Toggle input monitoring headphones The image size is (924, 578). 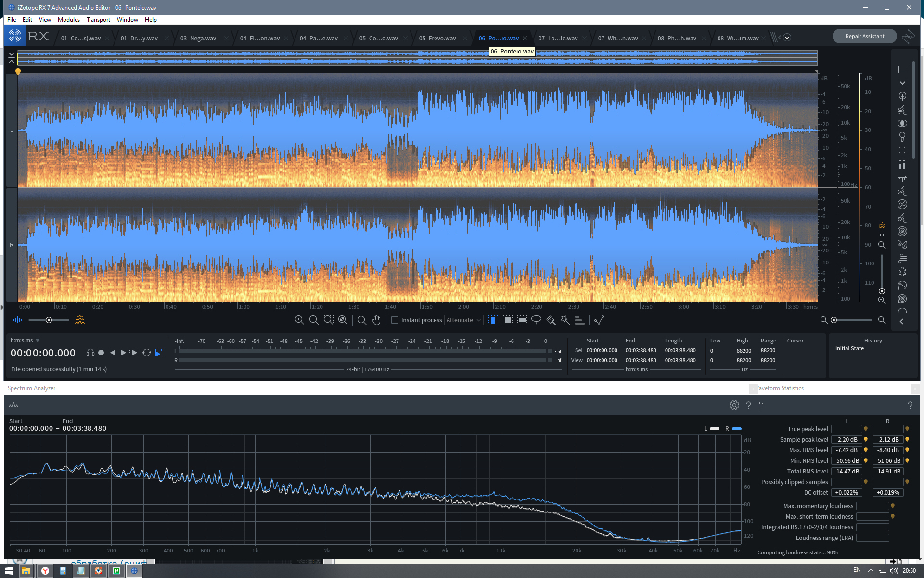click(x=90, y=353)
